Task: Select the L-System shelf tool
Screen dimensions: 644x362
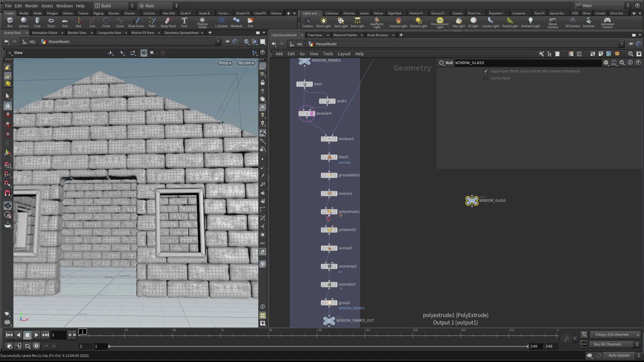Action: click(x=221, y=22)
